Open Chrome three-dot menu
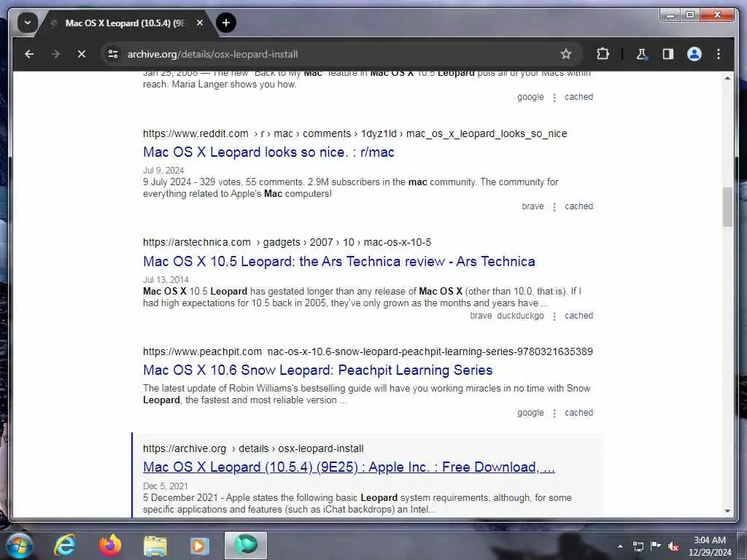747x560 pixels. [719, 54]
